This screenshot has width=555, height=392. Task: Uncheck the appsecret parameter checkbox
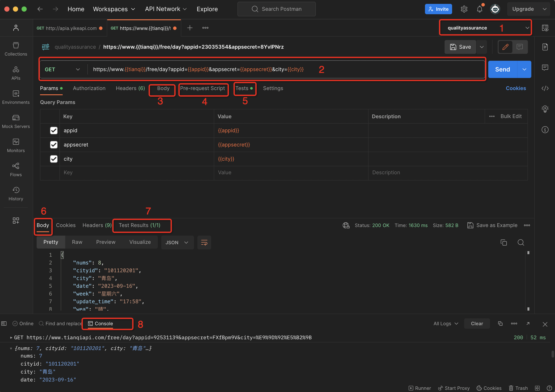point(54,145)
